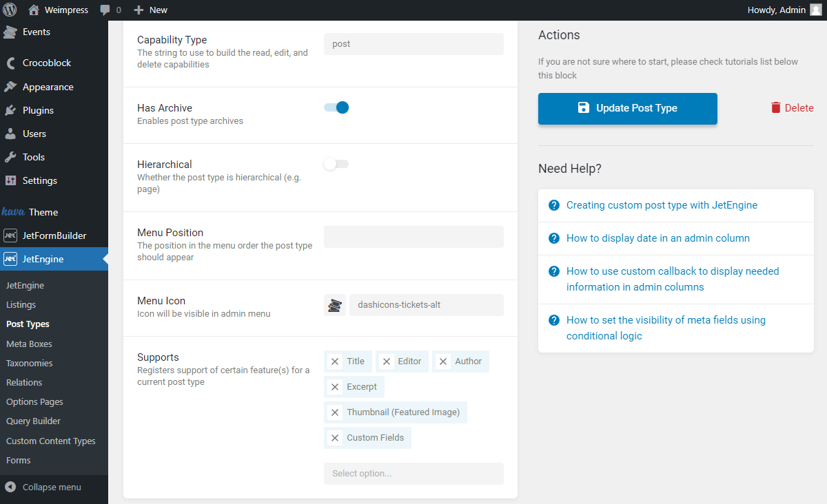
Task: Open the Admin user avatar
Action: point(817,10)
